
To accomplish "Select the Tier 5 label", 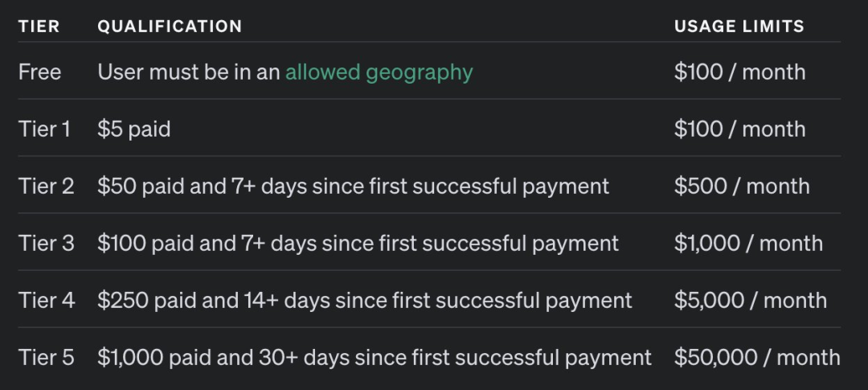I will click(46, 358).
